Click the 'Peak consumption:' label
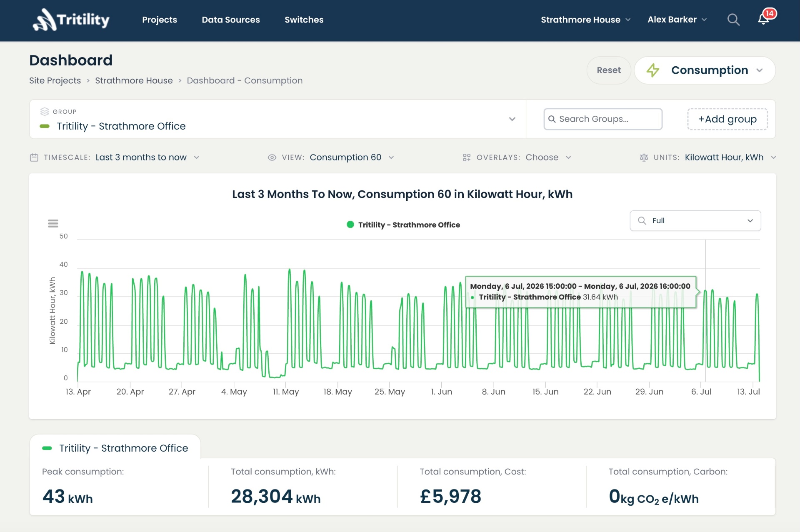The image size is (800, 532). [83, 472]
